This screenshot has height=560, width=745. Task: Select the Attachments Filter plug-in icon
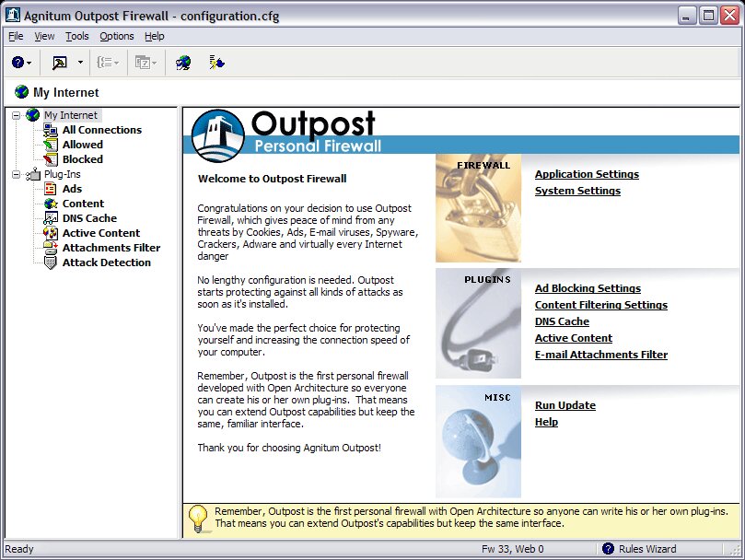51,247
